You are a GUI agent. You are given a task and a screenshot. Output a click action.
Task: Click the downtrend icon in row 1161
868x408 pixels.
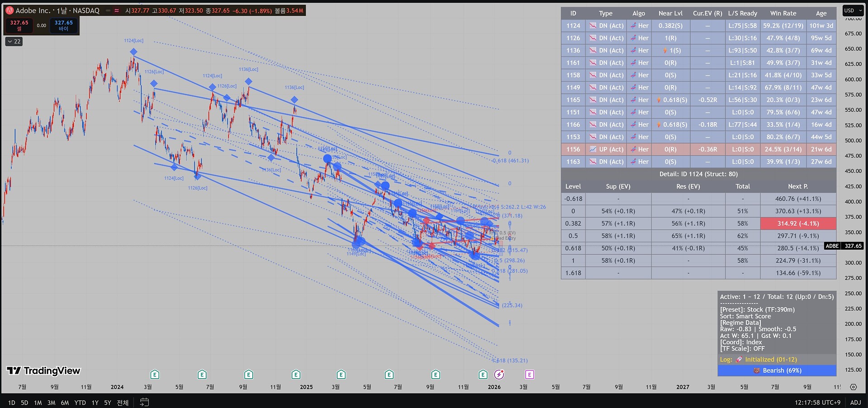click(x=593, y=63)
